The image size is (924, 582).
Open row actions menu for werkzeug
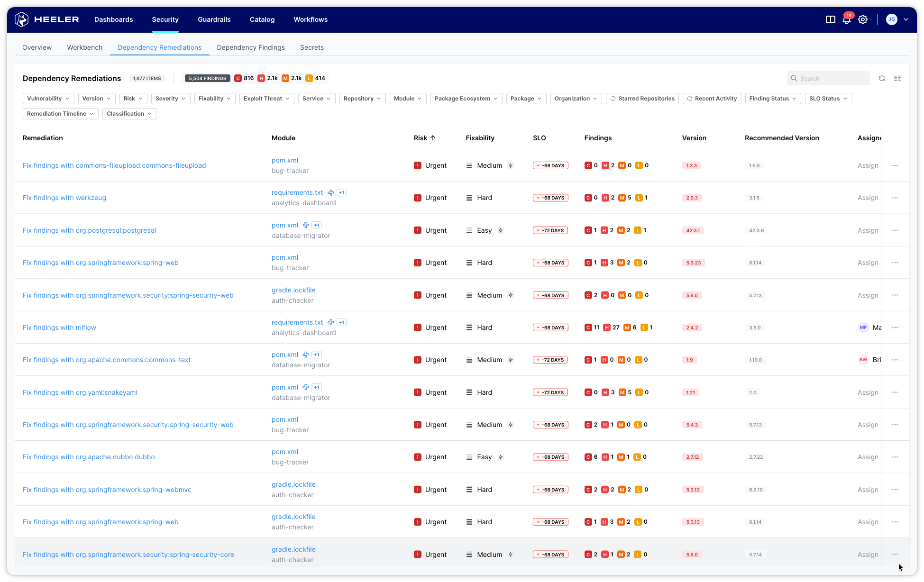coord(895,198)
